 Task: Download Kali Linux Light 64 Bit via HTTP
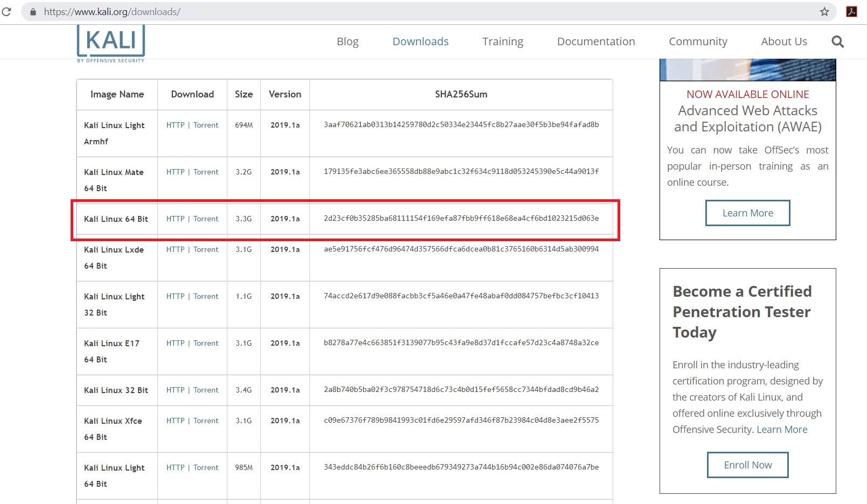(x=175, y=467)
